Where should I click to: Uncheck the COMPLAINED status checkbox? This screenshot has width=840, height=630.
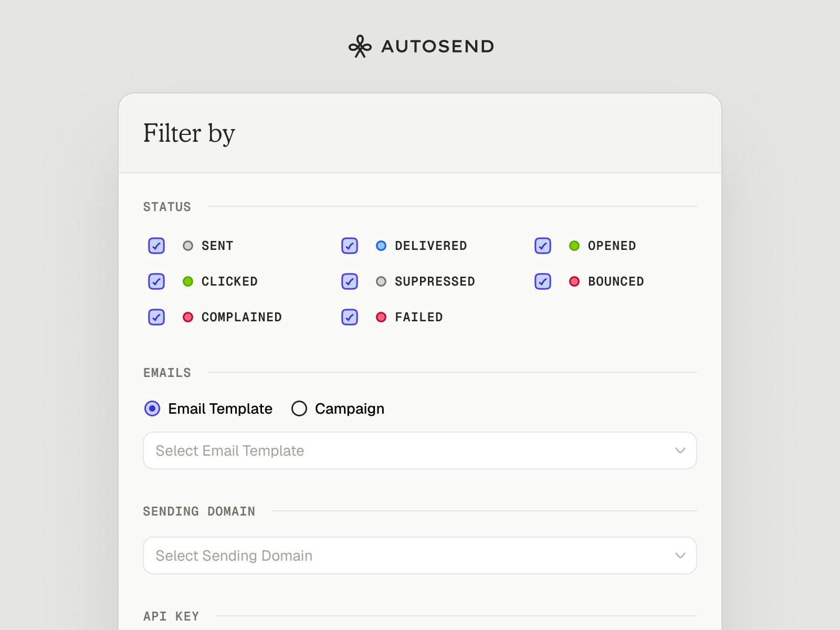click(x=156, y=317)
